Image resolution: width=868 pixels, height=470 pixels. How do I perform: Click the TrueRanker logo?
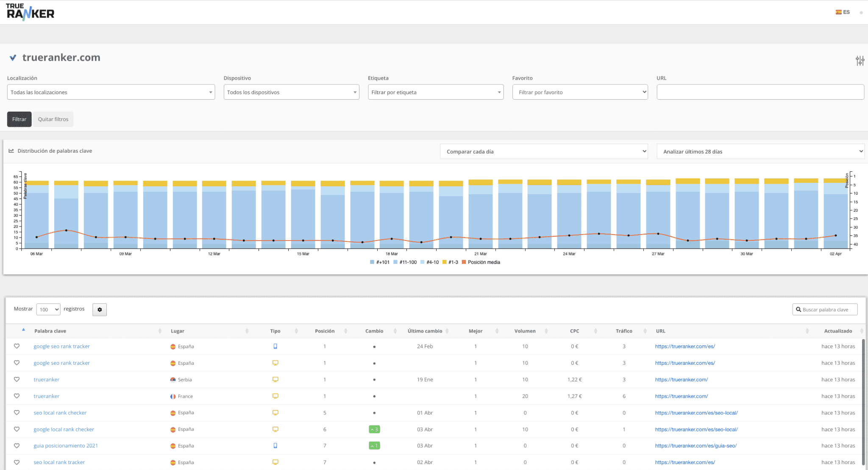tap(31, 12)
